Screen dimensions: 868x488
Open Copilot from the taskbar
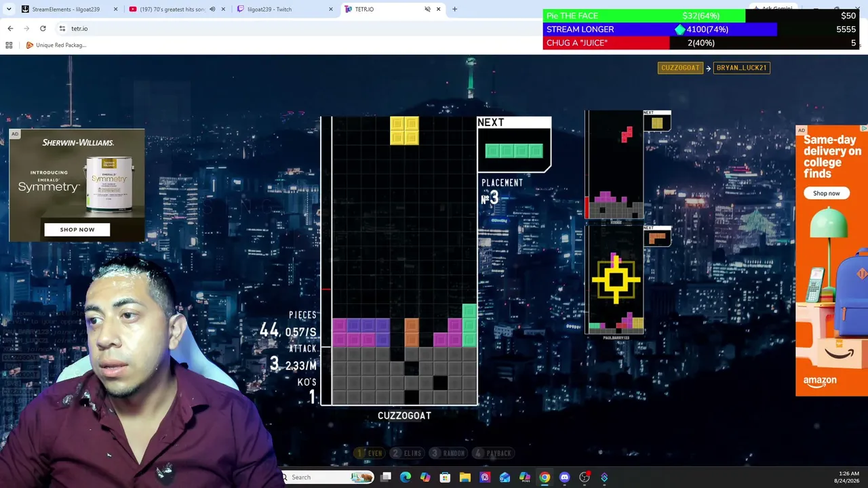425,477
